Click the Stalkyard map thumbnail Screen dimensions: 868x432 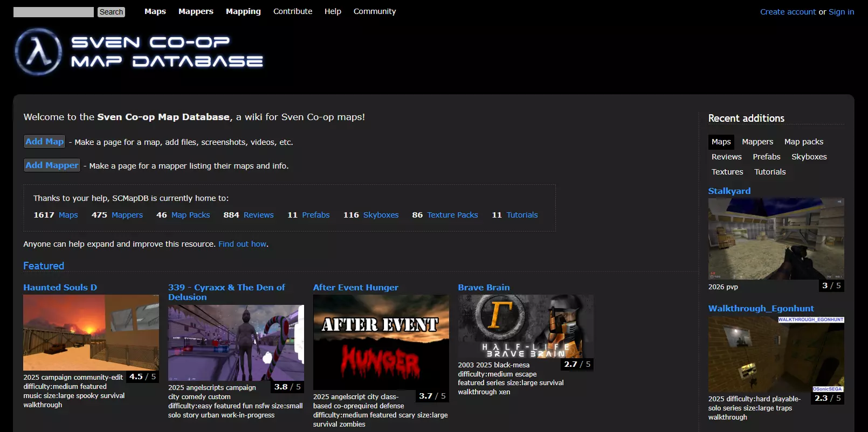coord(776,239)
